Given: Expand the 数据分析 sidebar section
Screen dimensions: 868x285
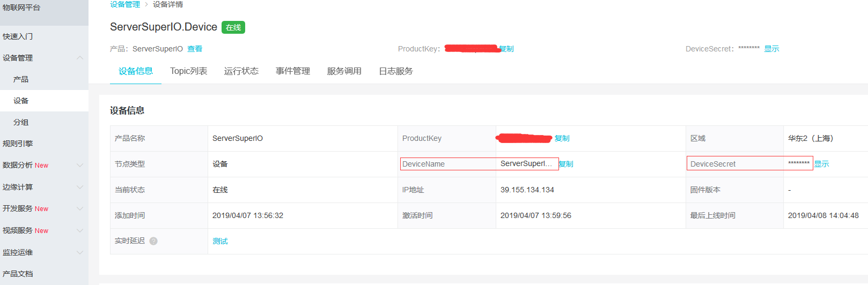Looking at the screenshot, I should [79, 166].
